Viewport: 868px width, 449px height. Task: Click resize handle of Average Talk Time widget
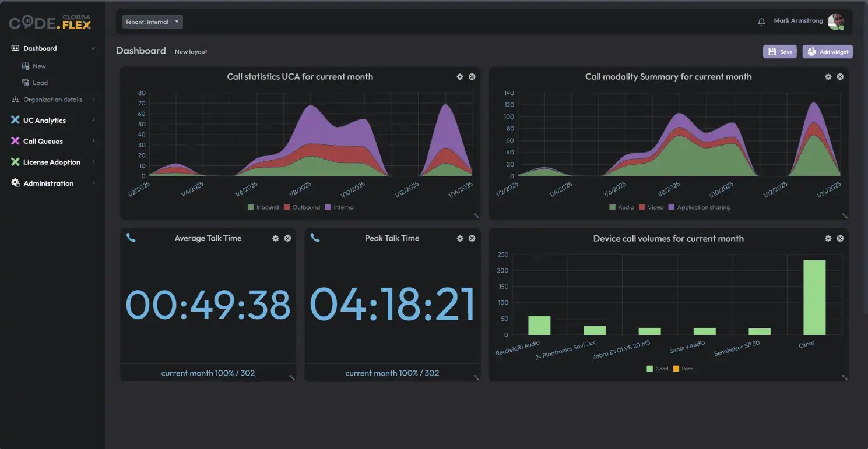(x=292, y=377)
